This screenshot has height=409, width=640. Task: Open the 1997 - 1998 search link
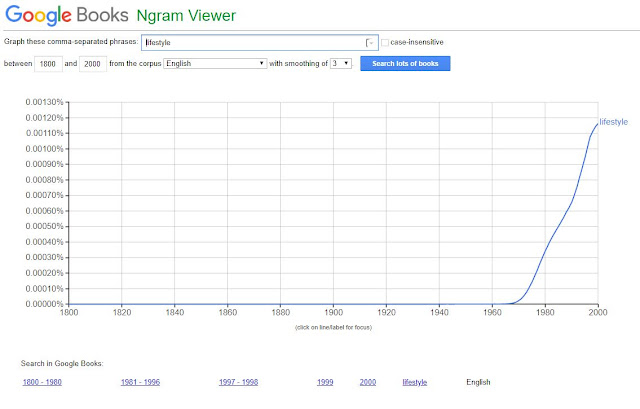point(238,382)
